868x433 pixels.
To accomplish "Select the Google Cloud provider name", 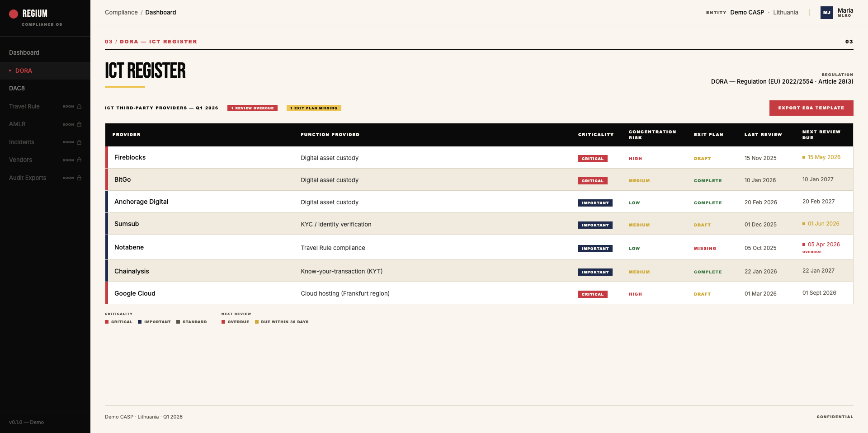I will (135, 294).
